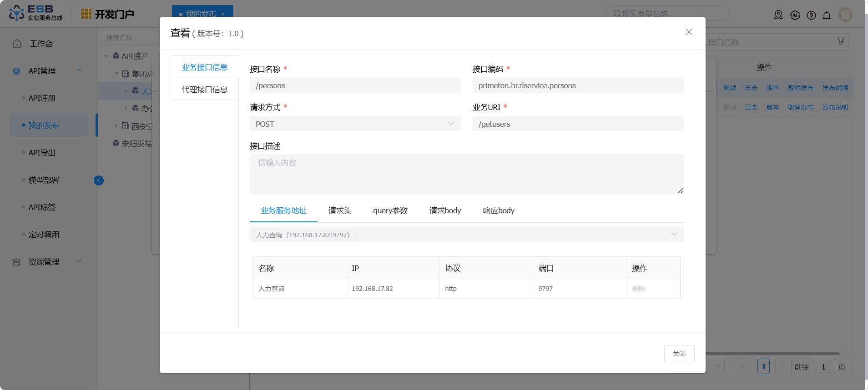Collapse sidebar using blue arrow button
Screen dimensions: 868x390
pyautogui.click(x=99, y=180)
